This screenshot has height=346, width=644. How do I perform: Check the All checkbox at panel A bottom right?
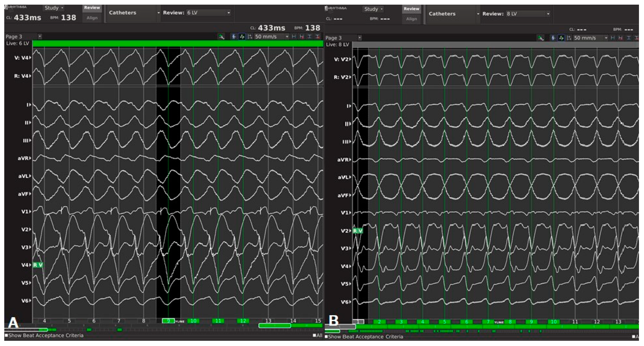[315, 335]
